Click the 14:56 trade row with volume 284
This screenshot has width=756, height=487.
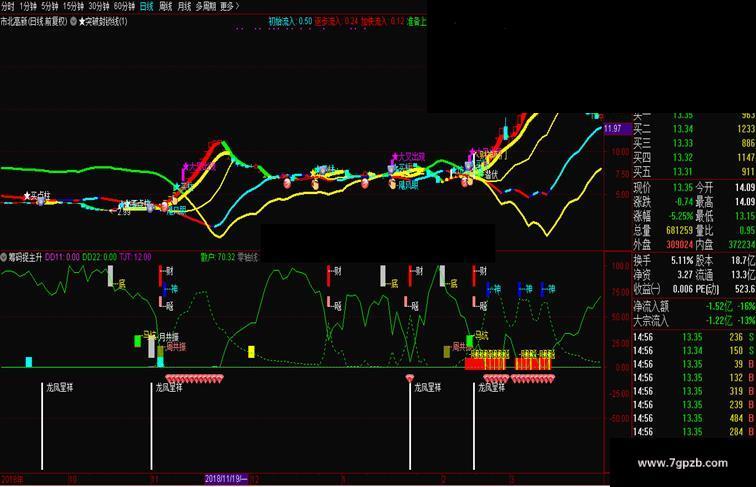(x=694, y=432)
